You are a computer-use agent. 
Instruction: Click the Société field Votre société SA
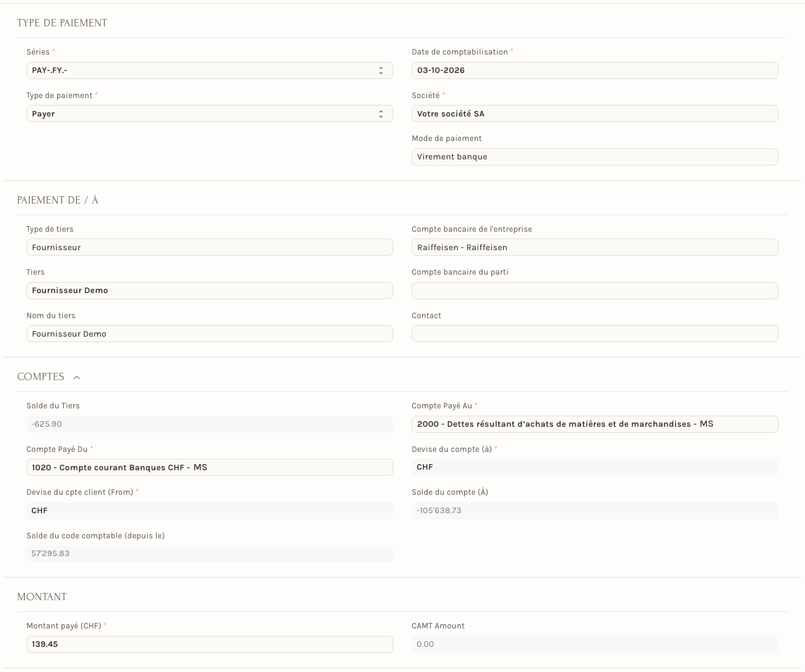(x=595, y=113)
